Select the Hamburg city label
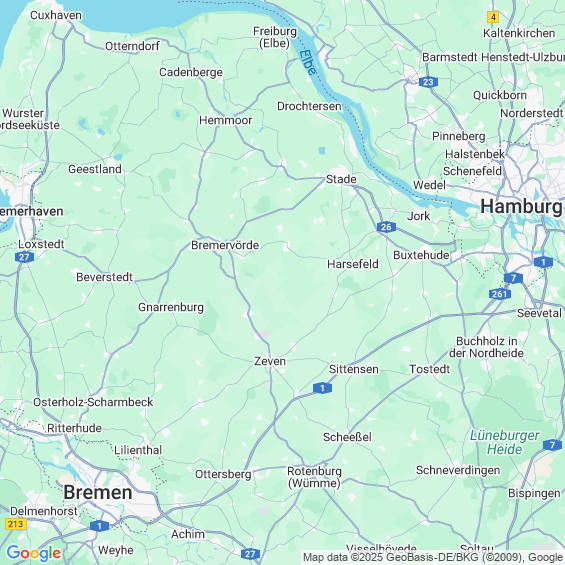This screenshot has width=565, height=565. point(521,206)
